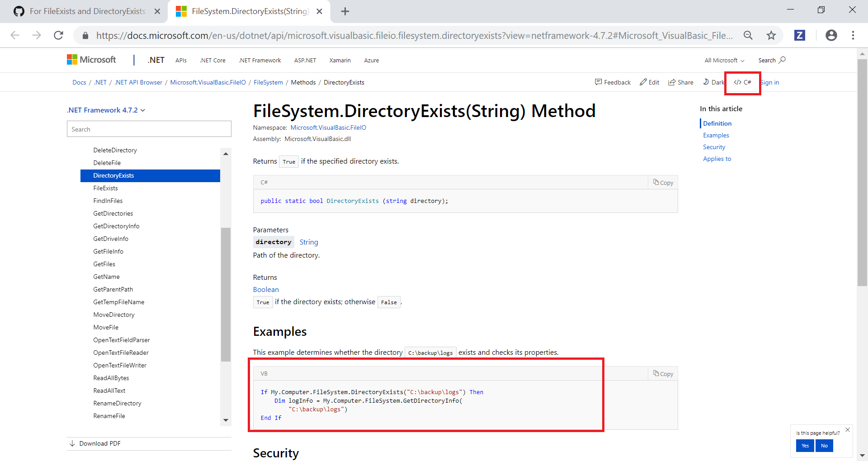Reload the current page
868x461 pixels.
(x=58, y=35)
